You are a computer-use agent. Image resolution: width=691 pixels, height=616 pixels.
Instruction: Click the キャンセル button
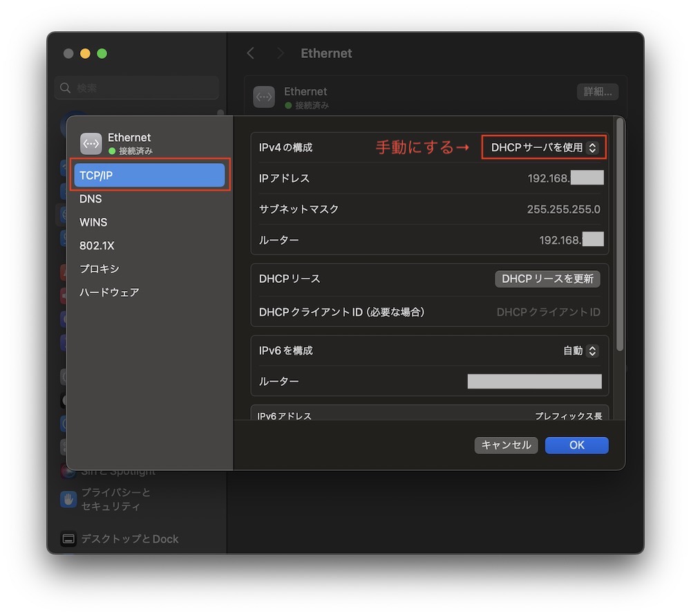point(506,445)
